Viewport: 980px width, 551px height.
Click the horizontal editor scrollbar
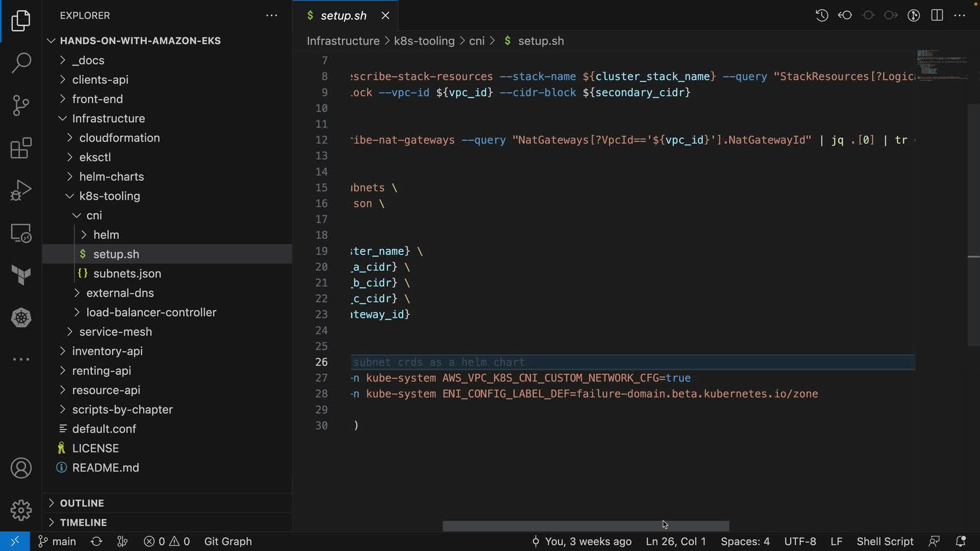pyautogui.click(x=585, y=526)
